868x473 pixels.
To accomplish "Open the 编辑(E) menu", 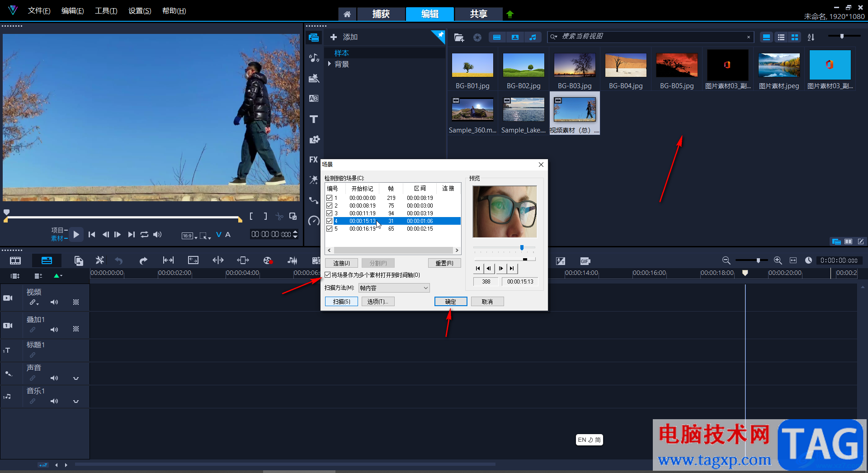I will [x=72, y=11].
